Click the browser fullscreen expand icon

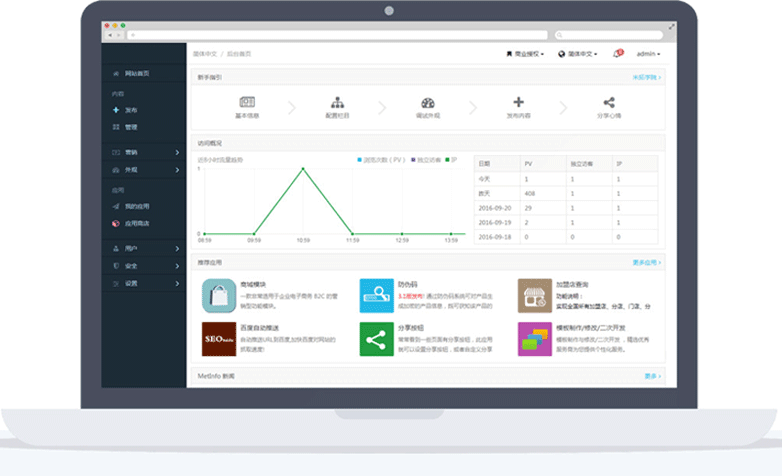click(672, 26)
